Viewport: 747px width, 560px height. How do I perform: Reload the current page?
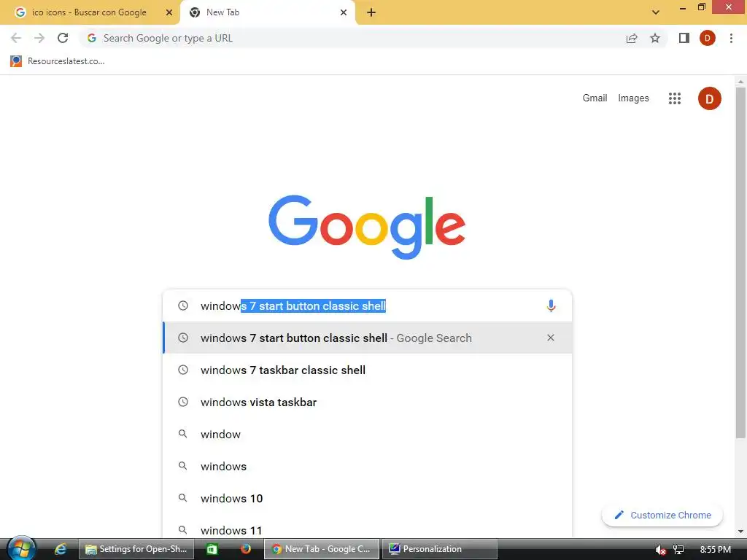point(63,38)
